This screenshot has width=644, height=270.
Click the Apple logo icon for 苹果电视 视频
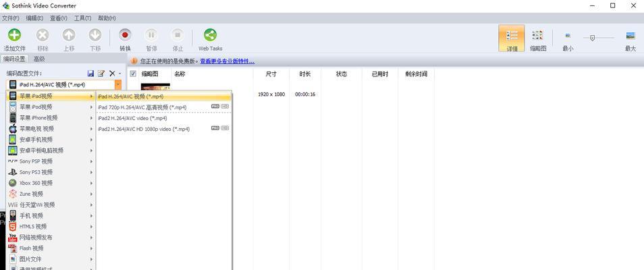pos(13,129)
